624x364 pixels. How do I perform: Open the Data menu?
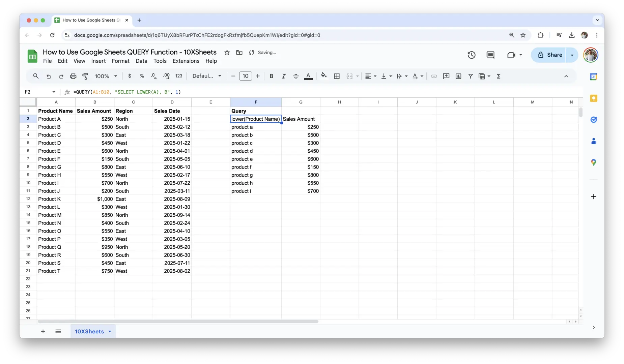coord(141,61)
